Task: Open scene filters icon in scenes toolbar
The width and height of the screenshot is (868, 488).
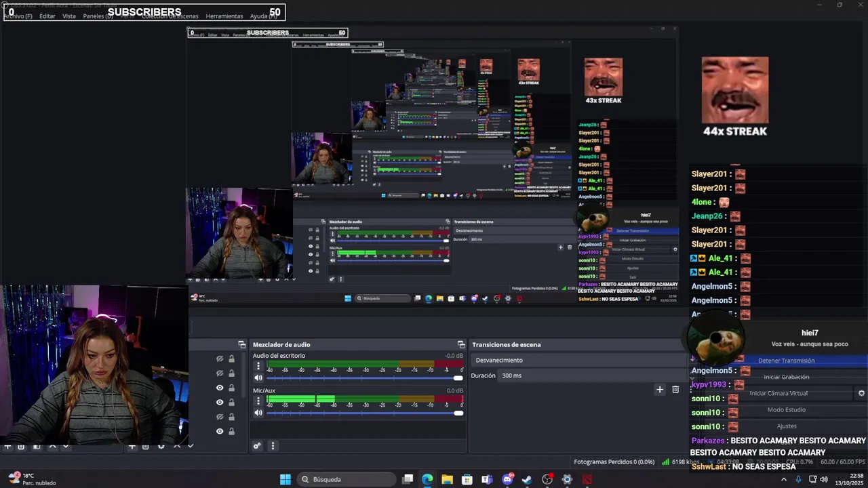Action: pos(37,446)
